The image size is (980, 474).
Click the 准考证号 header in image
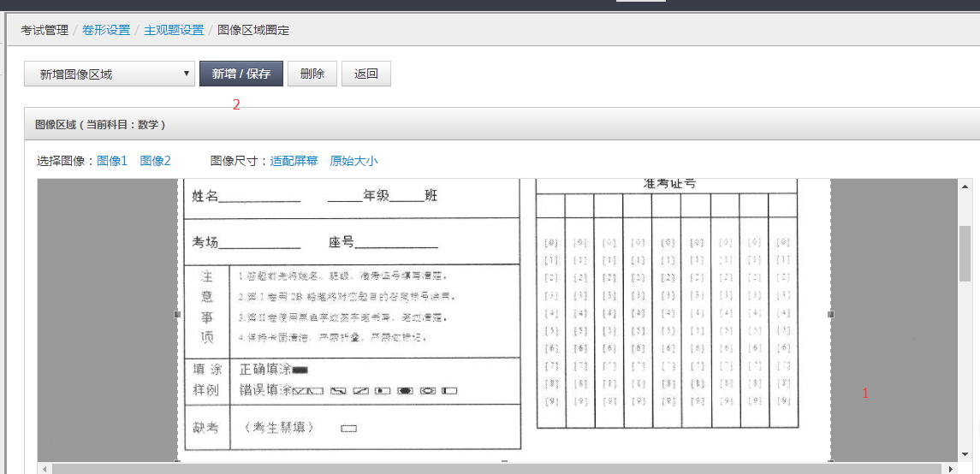click(669, 184)
